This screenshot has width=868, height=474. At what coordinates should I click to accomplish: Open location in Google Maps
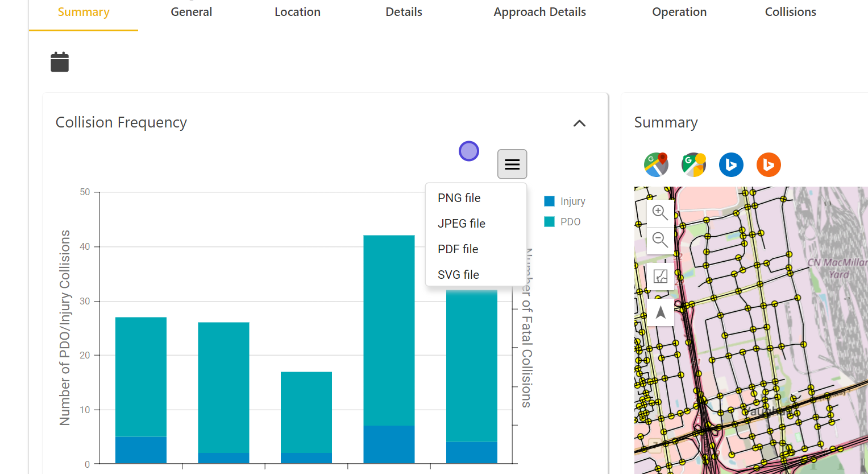[x=656, y=165]
